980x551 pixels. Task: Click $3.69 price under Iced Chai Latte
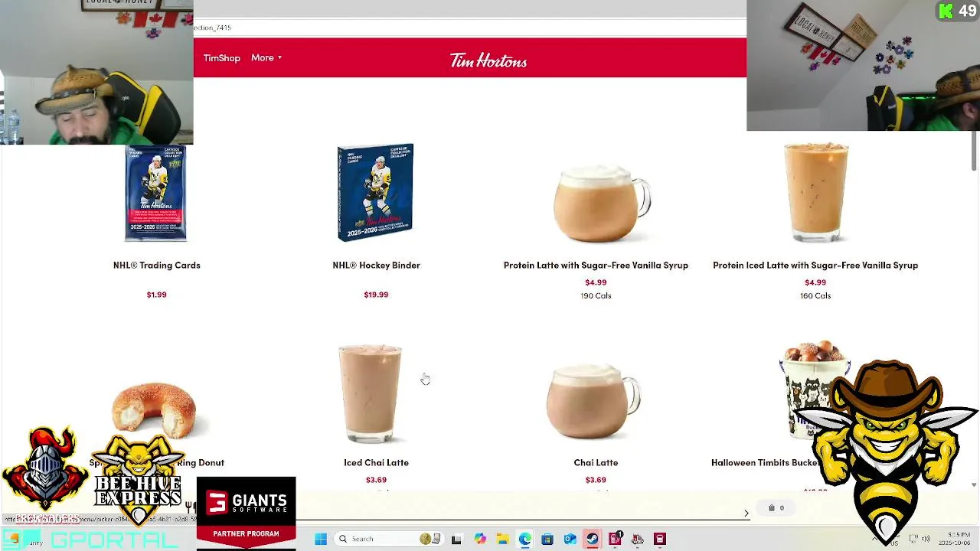click(x=376, y=480)
